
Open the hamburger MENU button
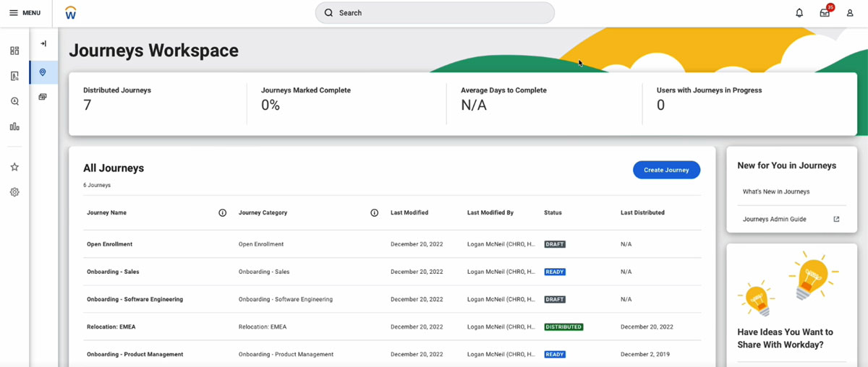pyautogui.click(x=25, y=13)
